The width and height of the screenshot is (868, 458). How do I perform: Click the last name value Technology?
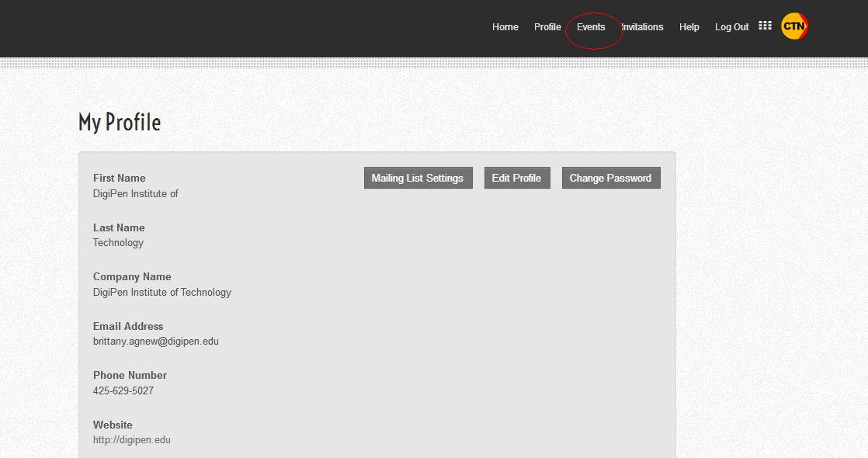[118, 243]
